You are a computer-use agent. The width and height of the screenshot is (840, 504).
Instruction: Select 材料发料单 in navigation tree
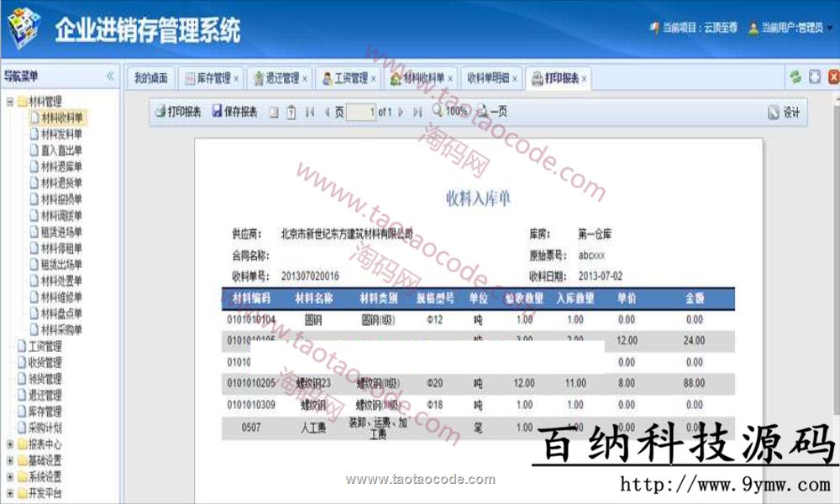tap(61, 134)
